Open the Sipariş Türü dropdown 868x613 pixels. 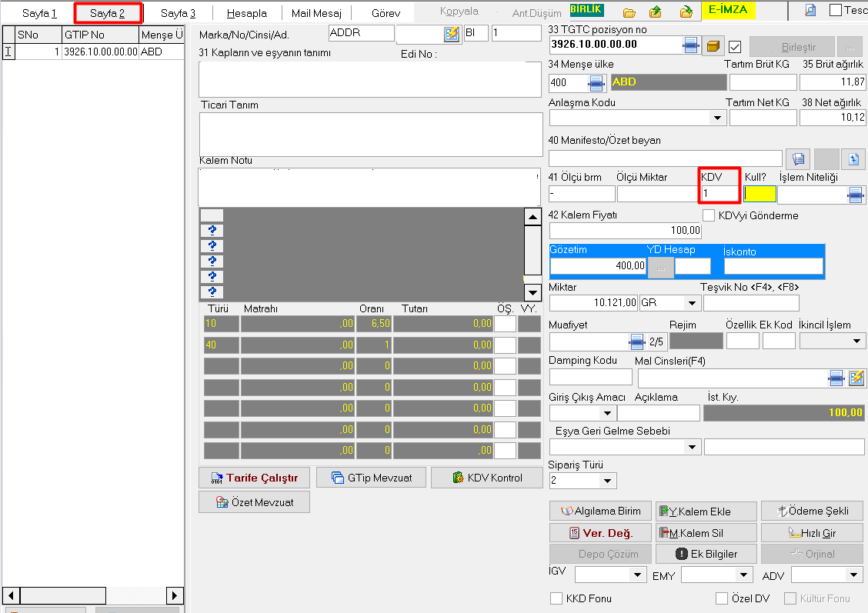[x=607, y=481]
